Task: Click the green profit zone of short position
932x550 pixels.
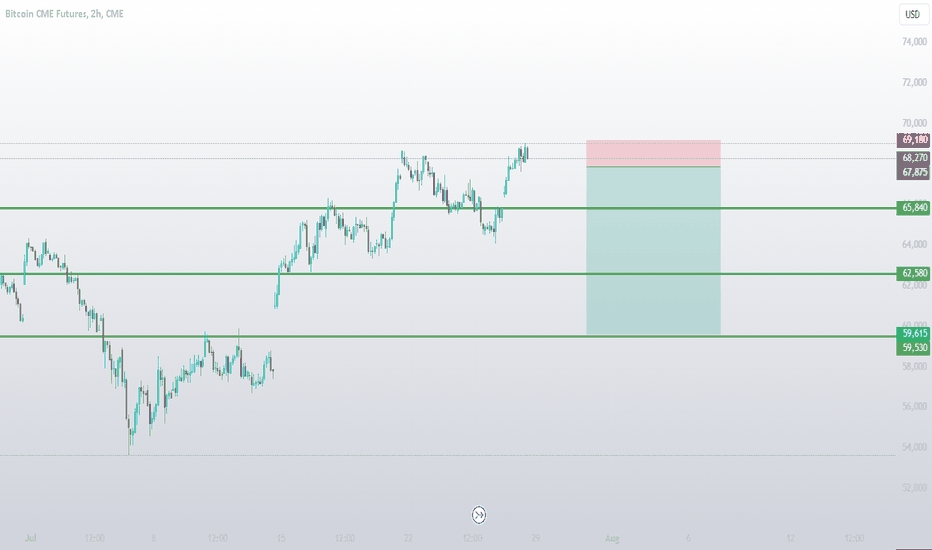Action: point(653,250)
